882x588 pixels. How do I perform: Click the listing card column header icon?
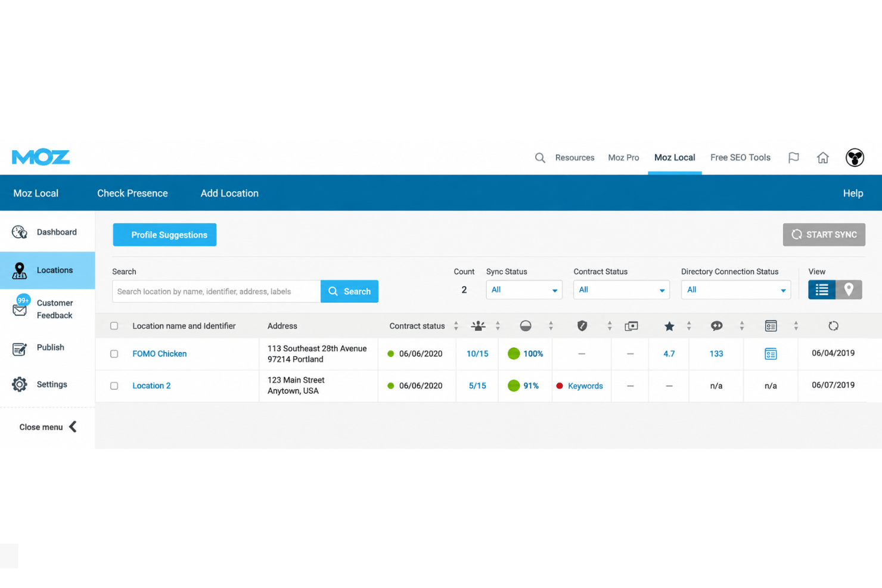click(771, 326)
